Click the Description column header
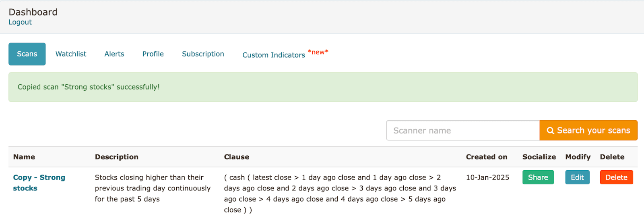Viewport: 644px width, 219px height. point(117,157)
